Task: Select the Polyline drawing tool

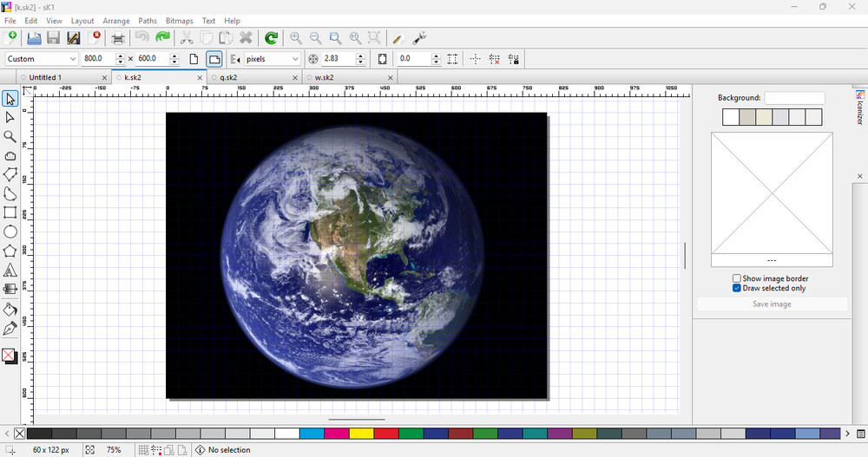Action: (x=10, y=175)
